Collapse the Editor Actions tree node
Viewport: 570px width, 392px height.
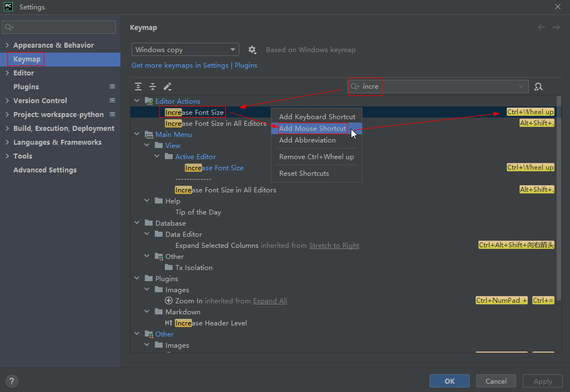[137, 101]
